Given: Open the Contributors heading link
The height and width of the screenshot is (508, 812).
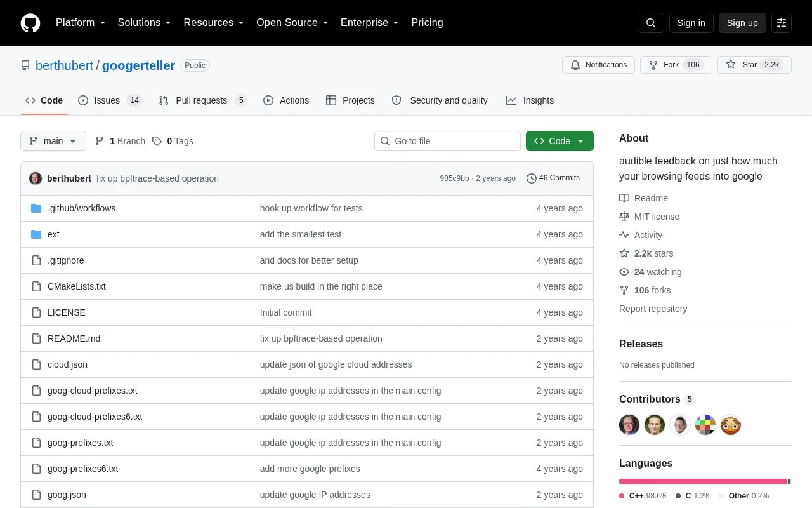Looking at the screenshot, I should click(x=657, y=399).
